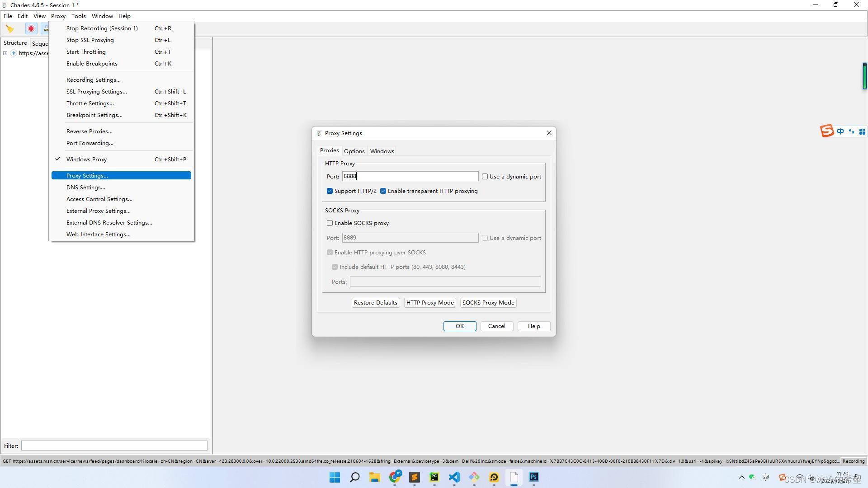This screenshot has height=488, width=868.
Task: Click HTTP Proxy Mode button
Action: [x=430, y=302]
